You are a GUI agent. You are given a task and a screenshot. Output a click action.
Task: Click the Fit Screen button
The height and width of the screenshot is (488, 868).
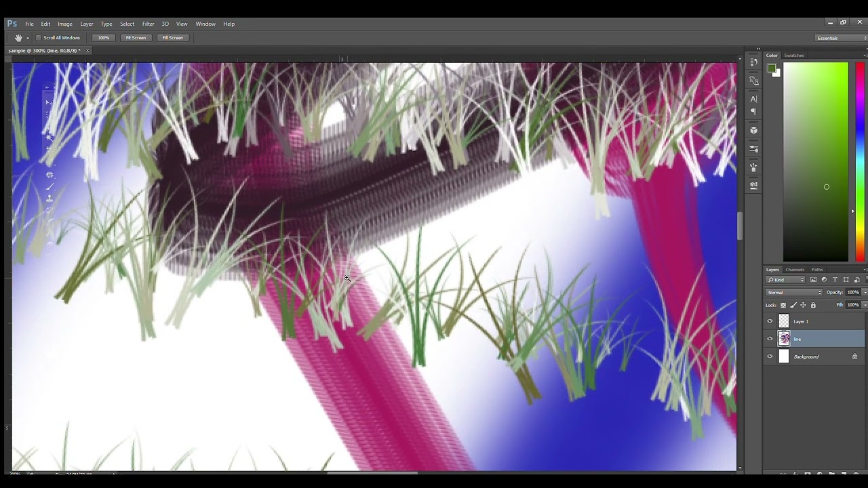coord(136,38)
